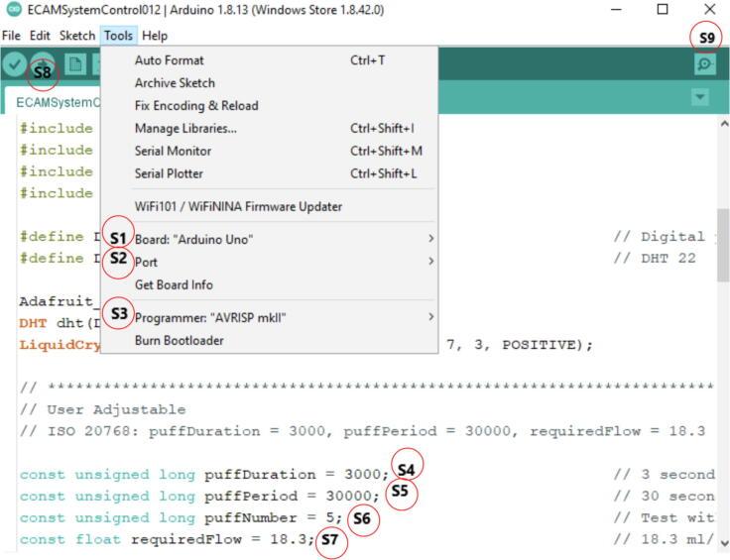Click the Arduino logo in title bar

click(x=13, y=10)
